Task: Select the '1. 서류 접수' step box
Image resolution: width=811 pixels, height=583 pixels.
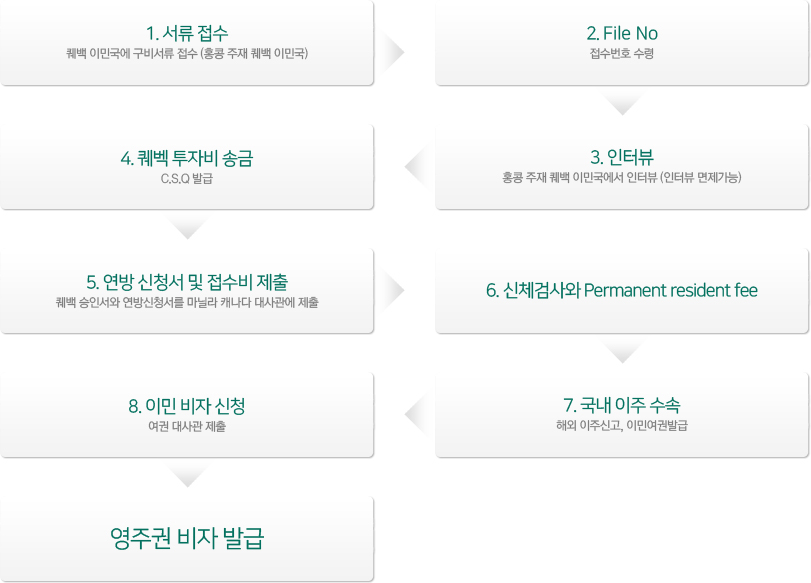Action: [x=187, y=43]
